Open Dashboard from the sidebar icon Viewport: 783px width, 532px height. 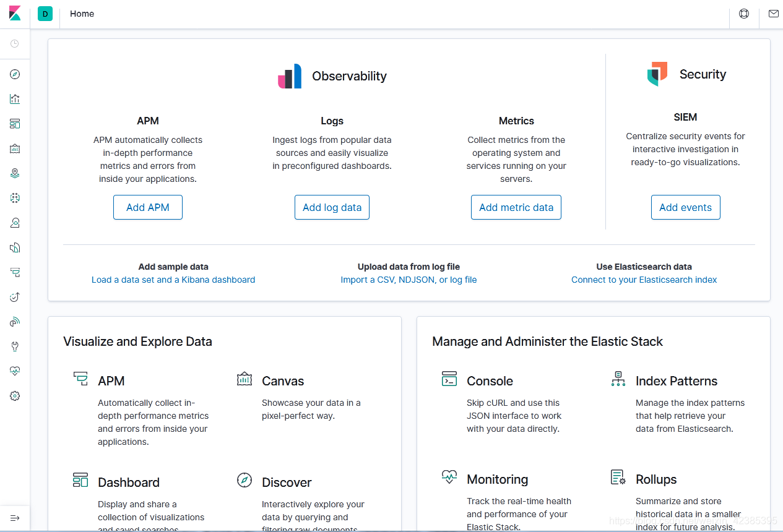click(x=15, y=124)
